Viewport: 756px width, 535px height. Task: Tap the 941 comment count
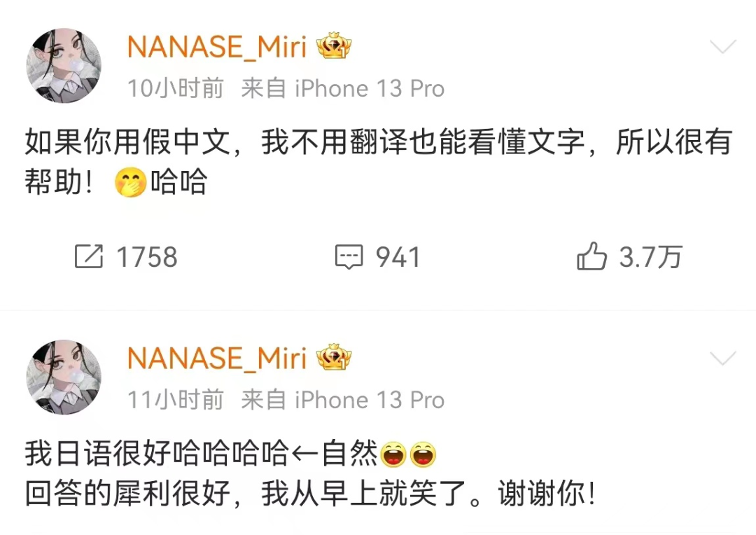pyautogui.click(x=398, y=256)
